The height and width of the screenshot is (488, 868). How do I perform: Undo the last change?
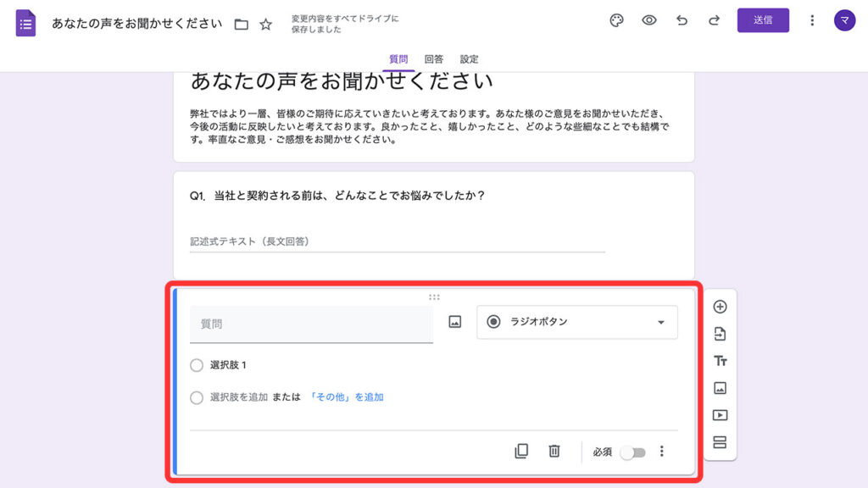pos(682,20)
